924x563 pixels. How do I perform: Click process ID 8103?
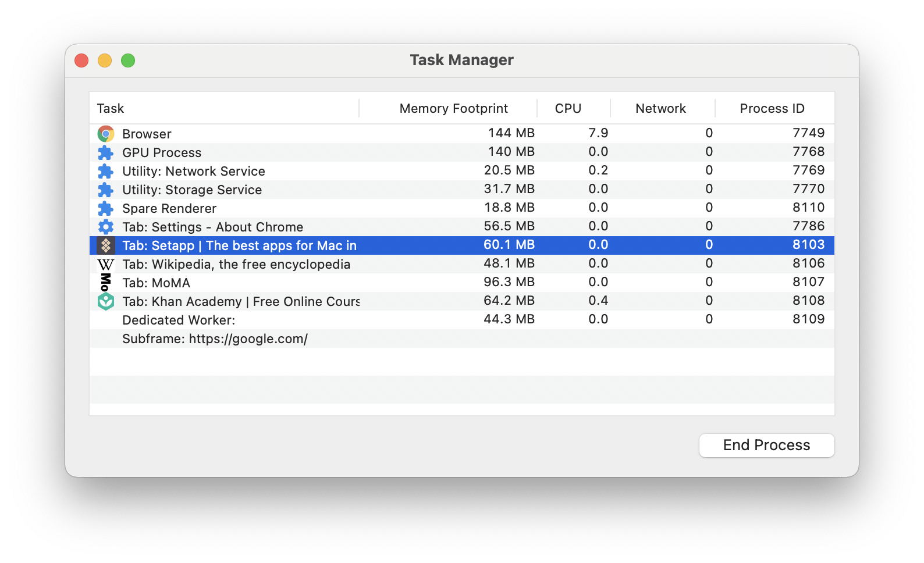[x=809, y=244]
